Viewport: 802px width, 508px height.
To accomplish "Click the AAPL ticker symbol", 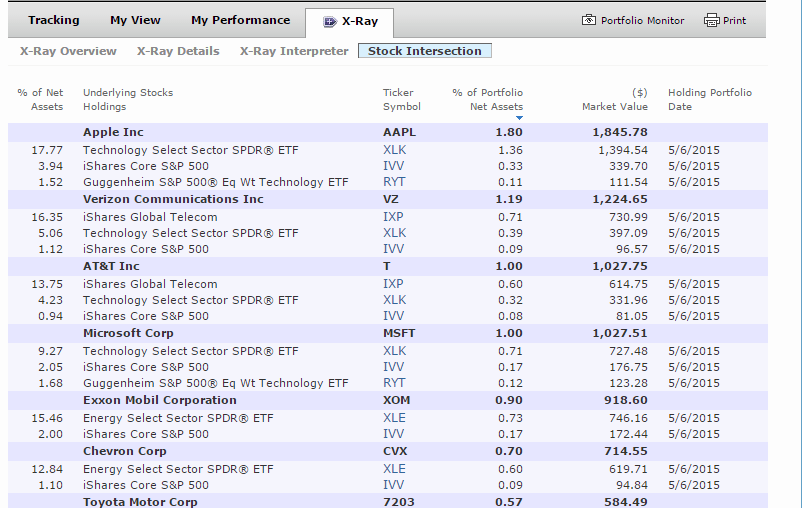I will click(399, 132).
